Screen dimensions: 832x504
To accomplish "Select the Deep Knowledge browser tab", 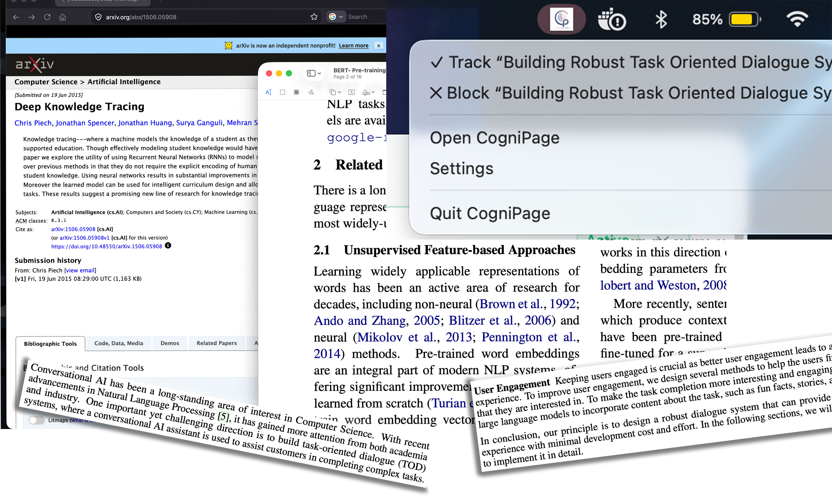I will coord(103,2).
